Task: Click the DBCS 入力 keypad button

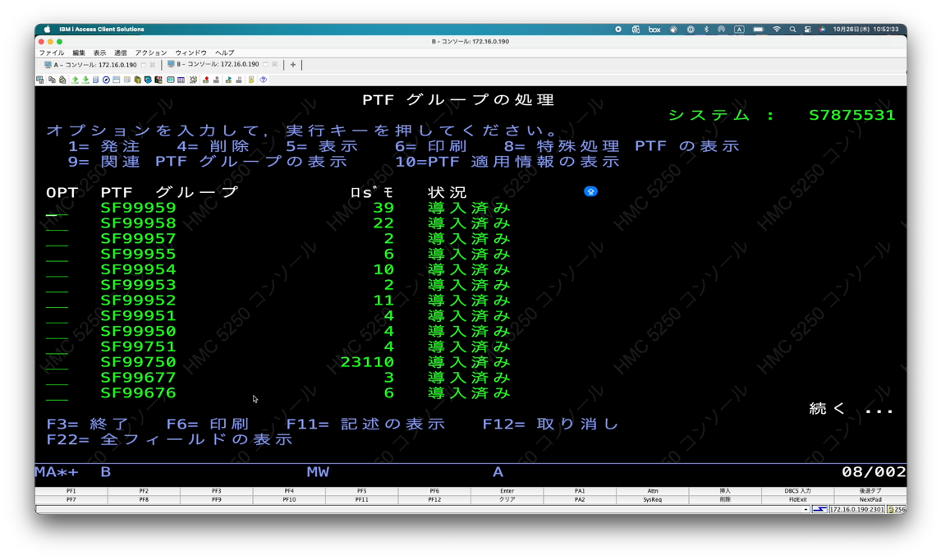Action: pos(797,491)
